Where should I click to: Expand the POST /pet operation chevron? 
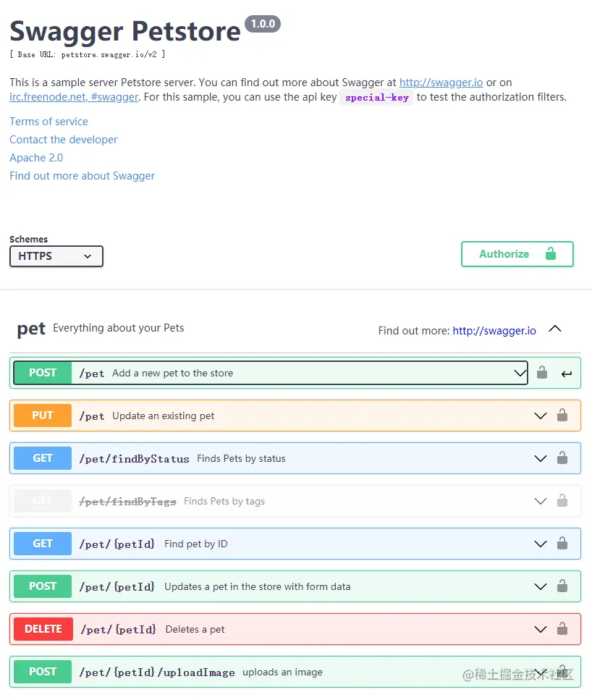(520, 373)
